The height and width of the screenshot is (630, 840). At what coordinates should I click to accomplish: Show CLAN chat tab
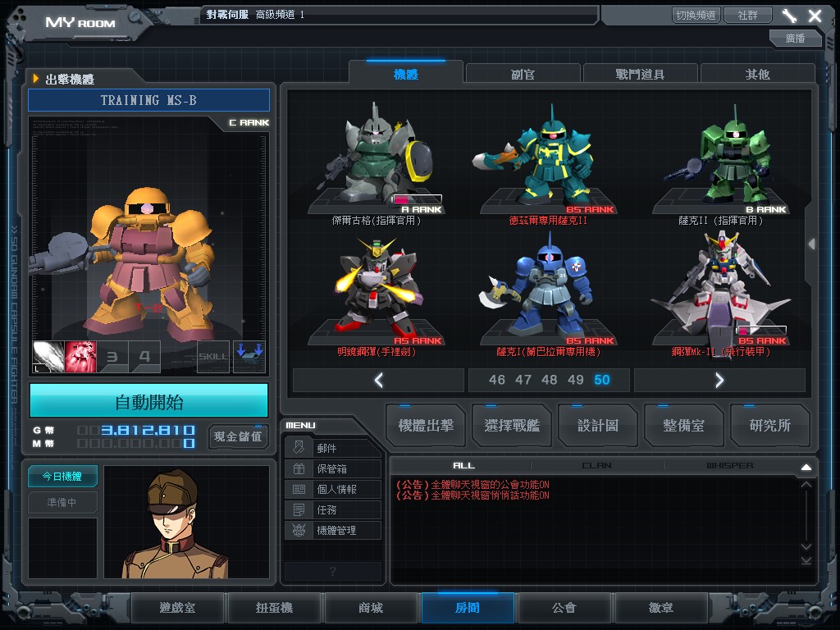point(597,466)
